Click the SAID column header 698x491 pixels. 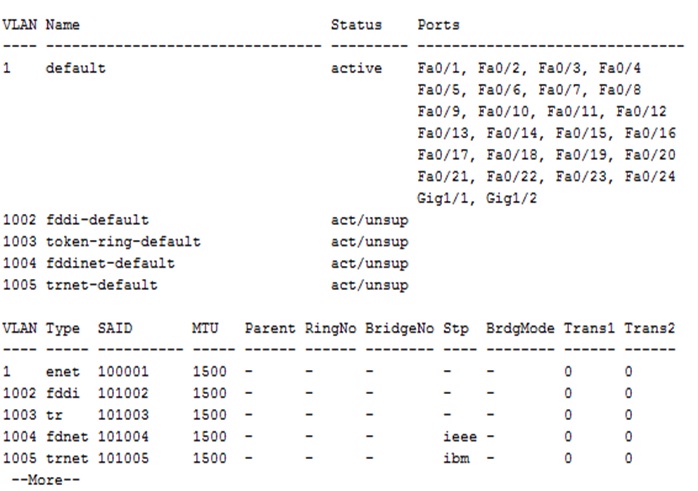[115, 329]
